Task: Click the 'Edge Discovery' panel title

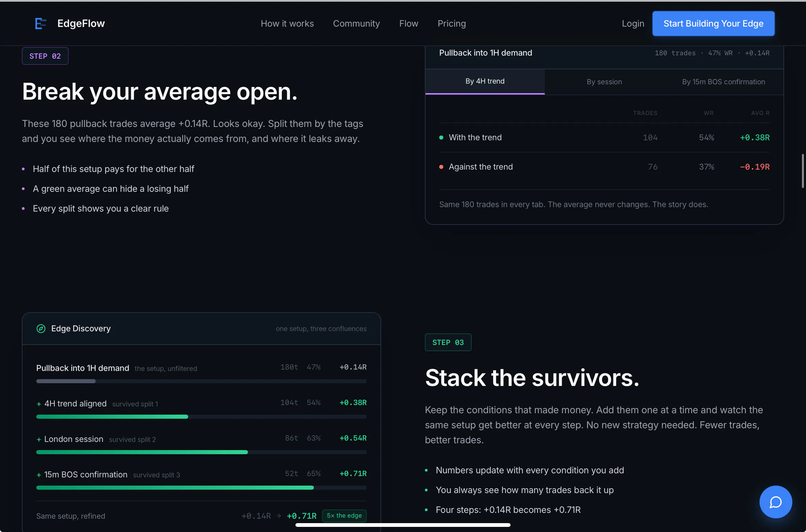Action: pos(81,329)
